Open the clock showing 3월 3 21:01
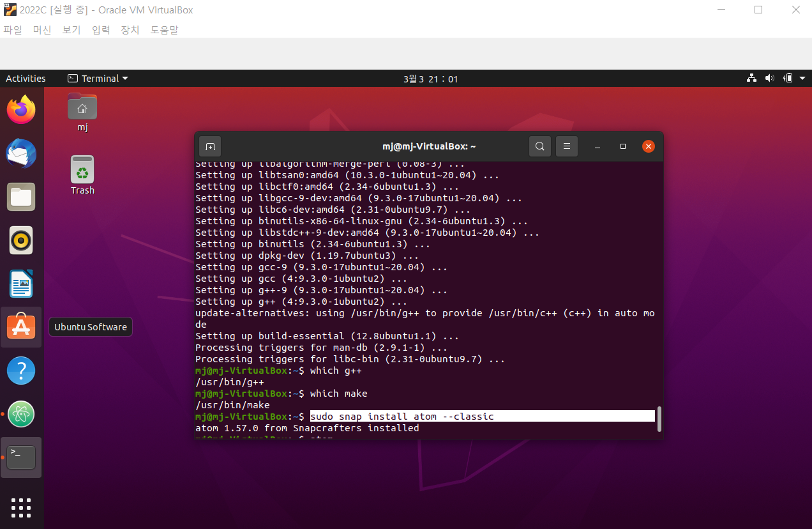The width and height of the screenshot is (812, 529). (430, 79)
